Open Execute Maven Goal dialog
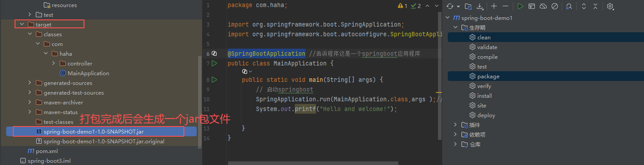Viewport: 644px width, 165px height. click(x=532, y=6)
